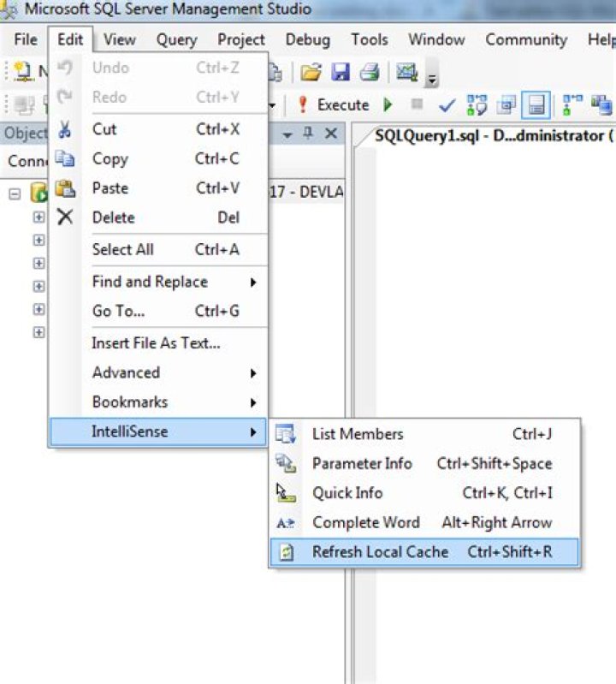
Task: Click the Print toolbar icon
Action: [x=370, y=72]
